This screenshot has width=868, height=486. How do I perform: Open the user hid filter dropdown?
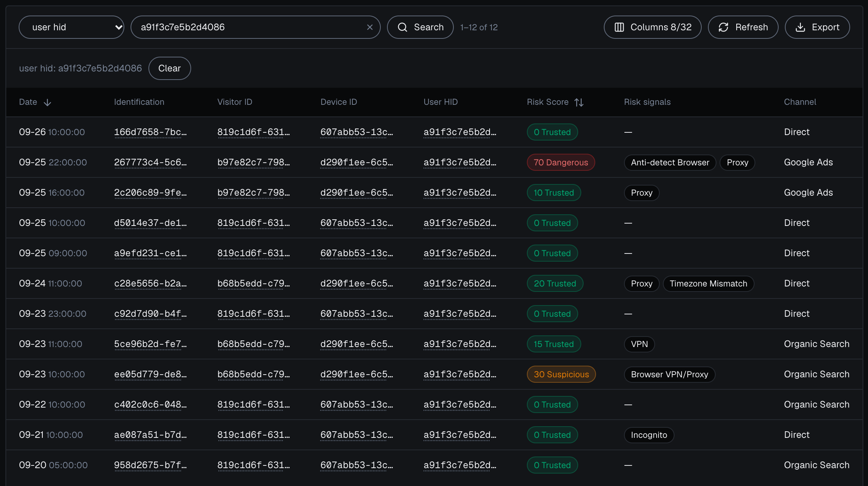point(71,27)
